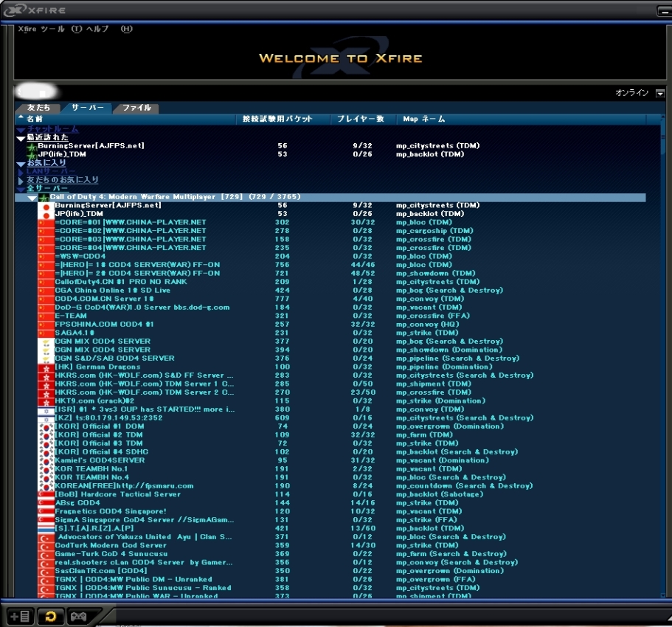
Task: Click China flag beside =CORE=#01 server
Action: pos(46,223)
